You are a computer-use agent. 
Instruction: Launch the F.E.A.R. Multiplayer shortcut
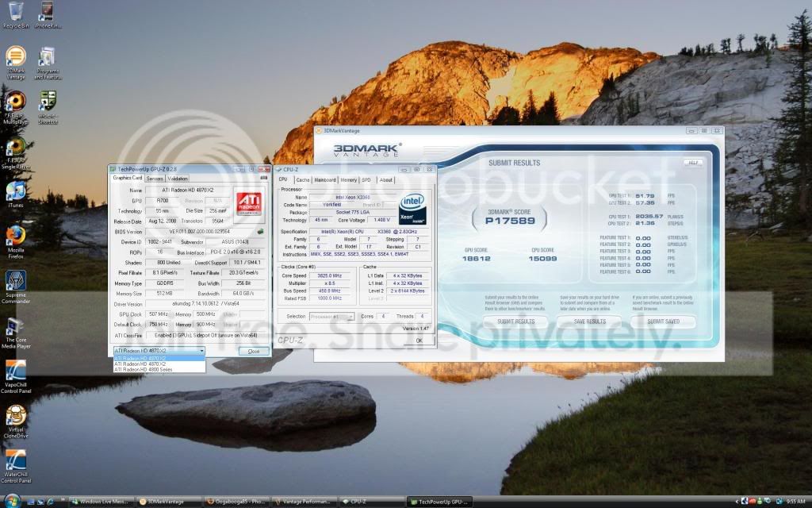point(16,108)
